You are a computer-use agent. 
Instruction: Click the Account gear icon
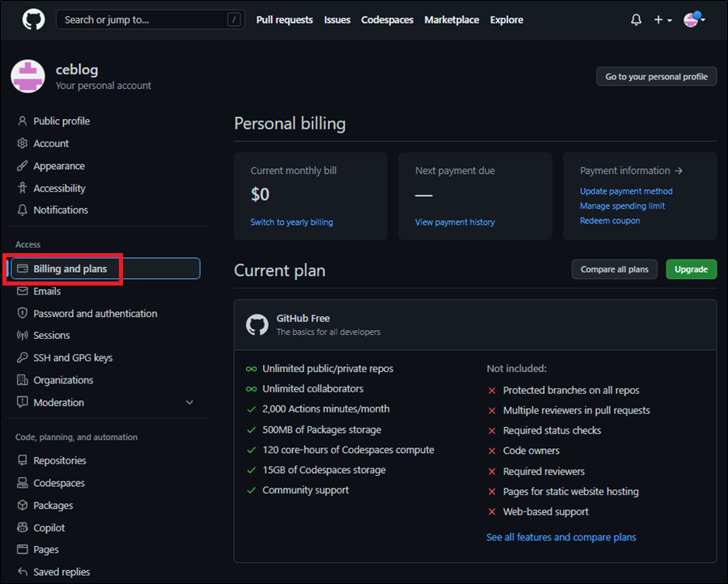click(23, 143)
